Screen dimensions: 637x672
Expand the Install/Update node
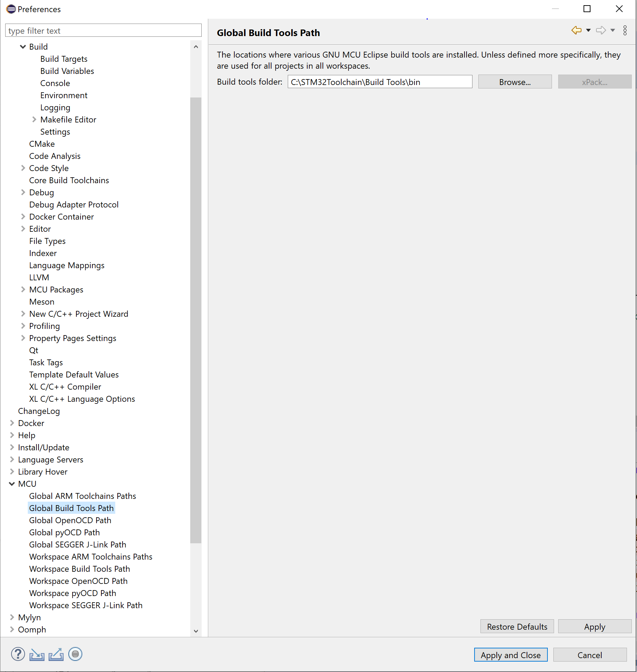tap(12, 447)
